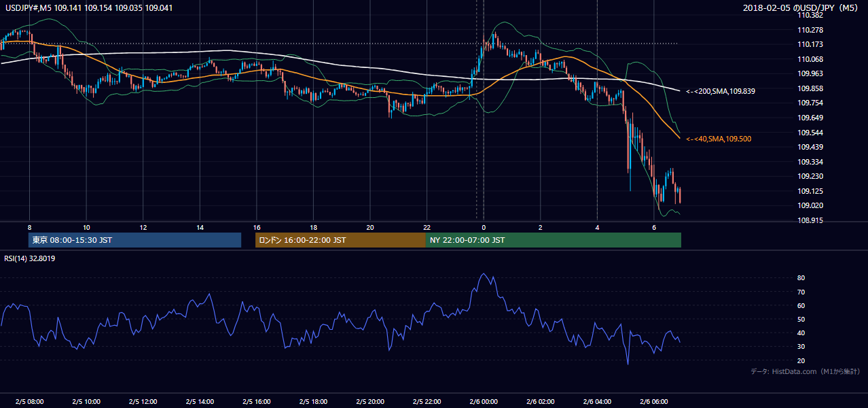Select the ロンドン 16:00-22:00 JST session bar

pos(340,240)
